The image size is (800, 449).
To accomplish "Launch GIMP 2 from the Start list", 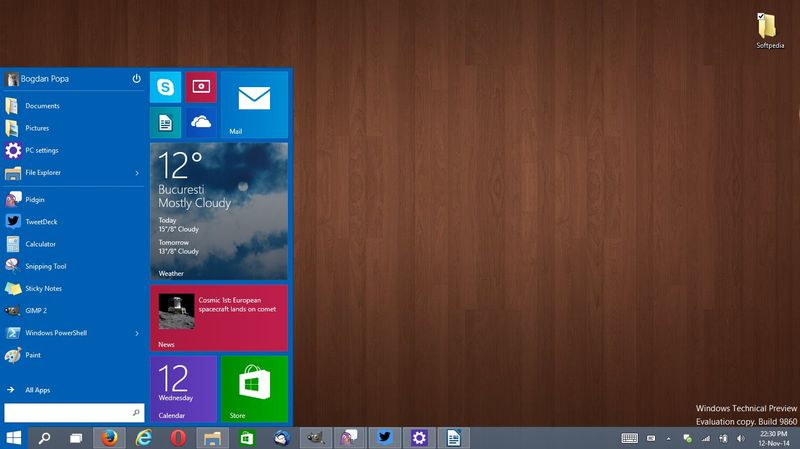I will 74,311.
